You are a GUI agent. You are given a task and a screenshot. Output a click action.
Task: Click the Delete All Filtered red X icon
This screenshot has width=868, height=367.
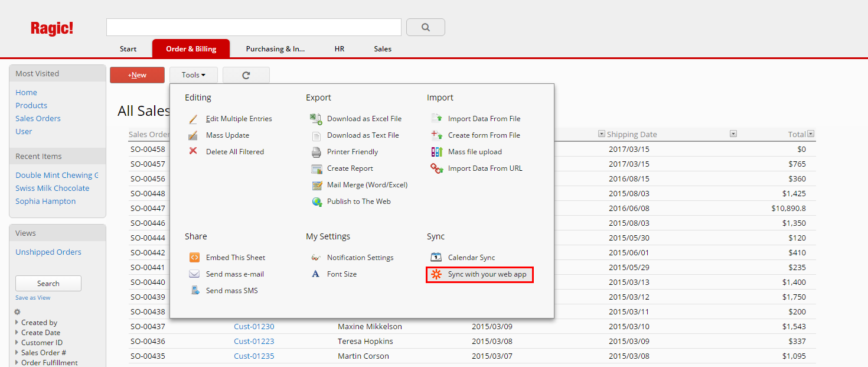193,151
